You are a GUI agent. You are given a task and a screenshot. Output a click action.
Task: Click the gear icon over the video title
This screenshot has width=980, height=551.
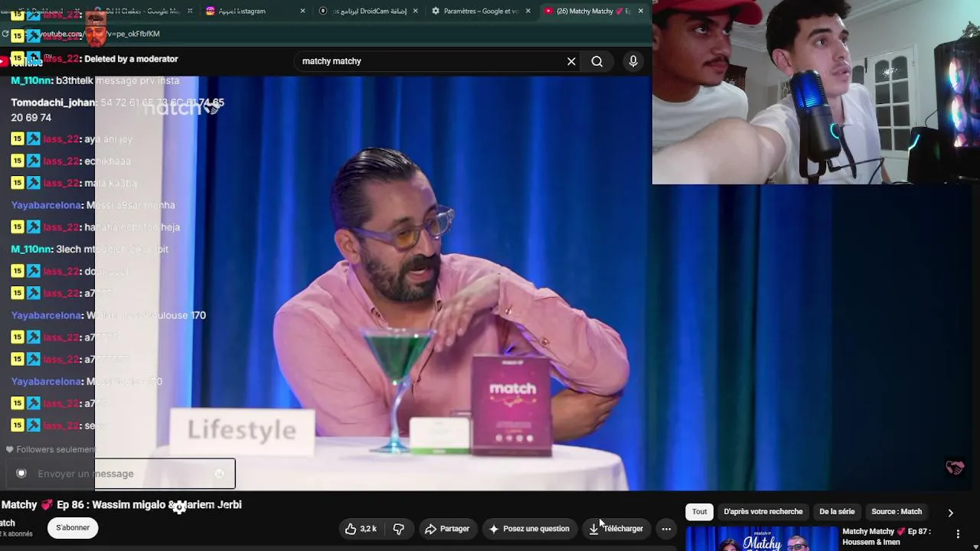[x=179, y=507]
